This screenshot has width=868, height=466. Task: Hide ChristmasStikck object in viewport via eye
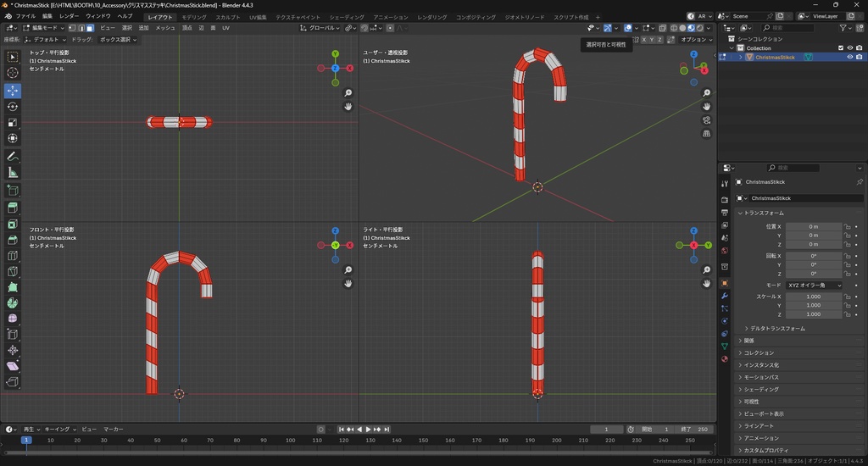[x=850, y=57]
